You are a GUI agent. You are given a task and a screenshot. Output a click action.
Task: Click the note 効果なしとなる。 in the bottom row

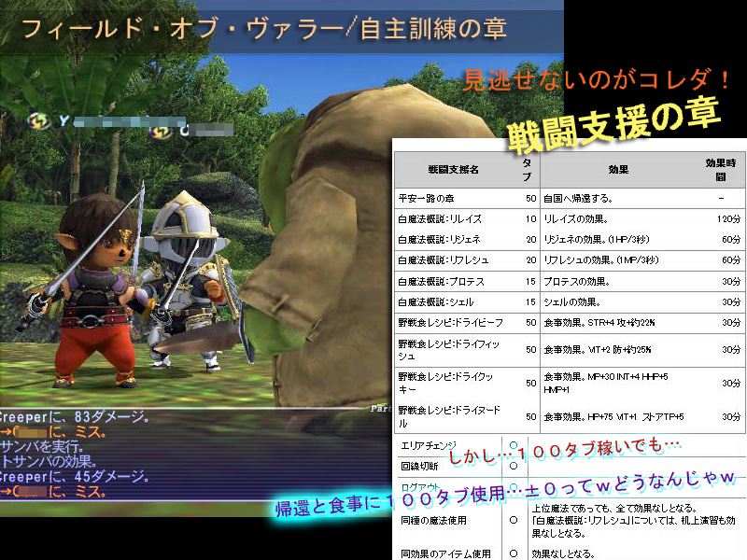(563, 553)
